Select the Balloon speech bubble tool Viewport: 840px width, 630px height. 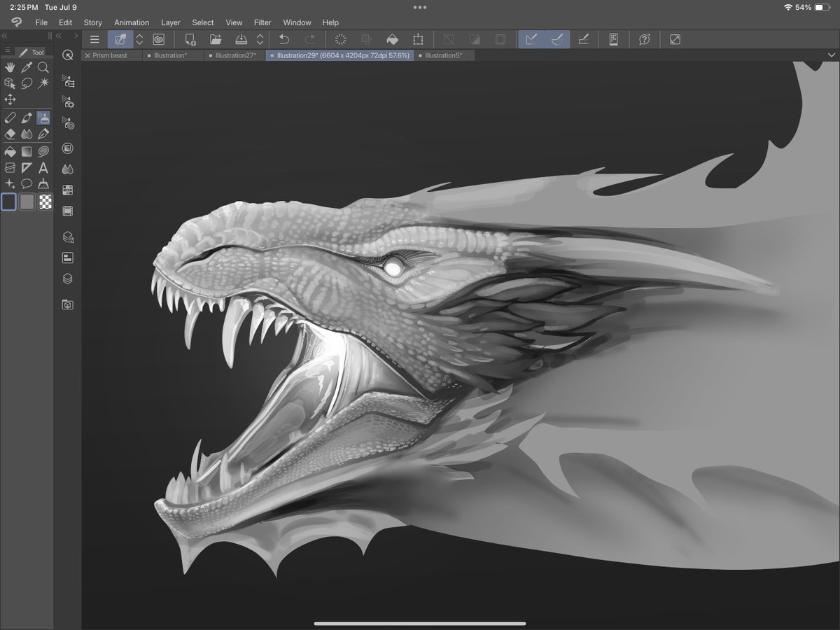(x=27, y=183)
